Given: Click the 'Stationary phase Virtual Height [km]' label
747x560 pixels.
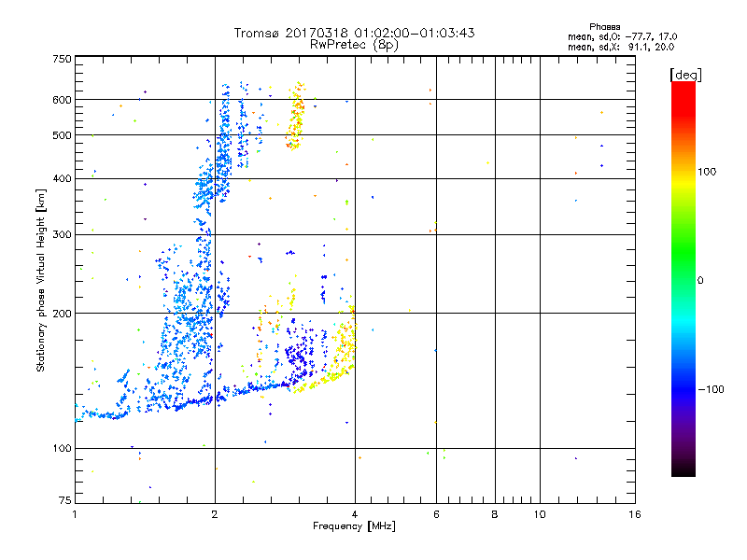Looking at the screenshot, I should [40, 280].
